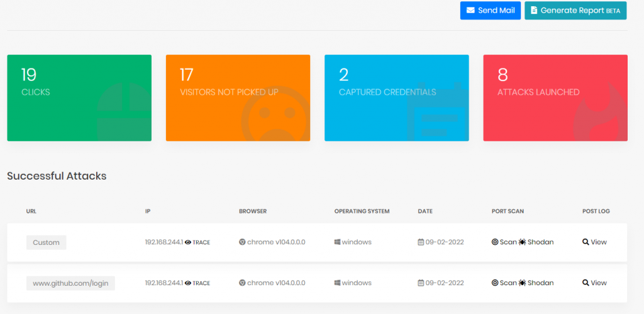644x314 pixels.
Task: Click the Chrome icon in github.com row
Action: [x=242, y=283]
